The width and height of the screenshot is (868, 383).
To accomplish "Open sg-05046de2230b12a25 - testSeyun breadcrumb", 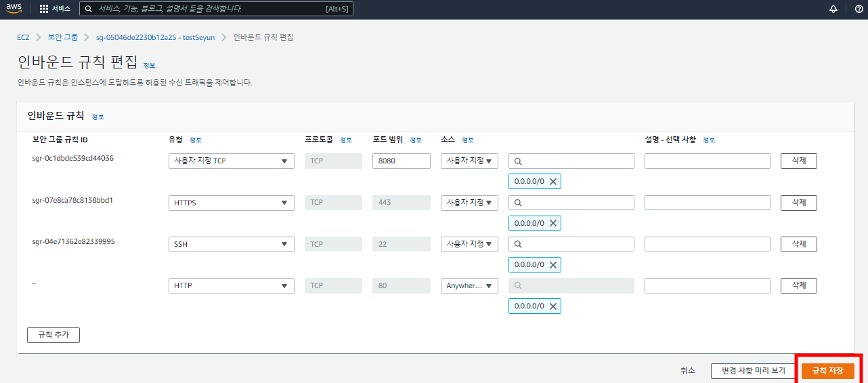I will pyautogui.click(x=155, y=37).
